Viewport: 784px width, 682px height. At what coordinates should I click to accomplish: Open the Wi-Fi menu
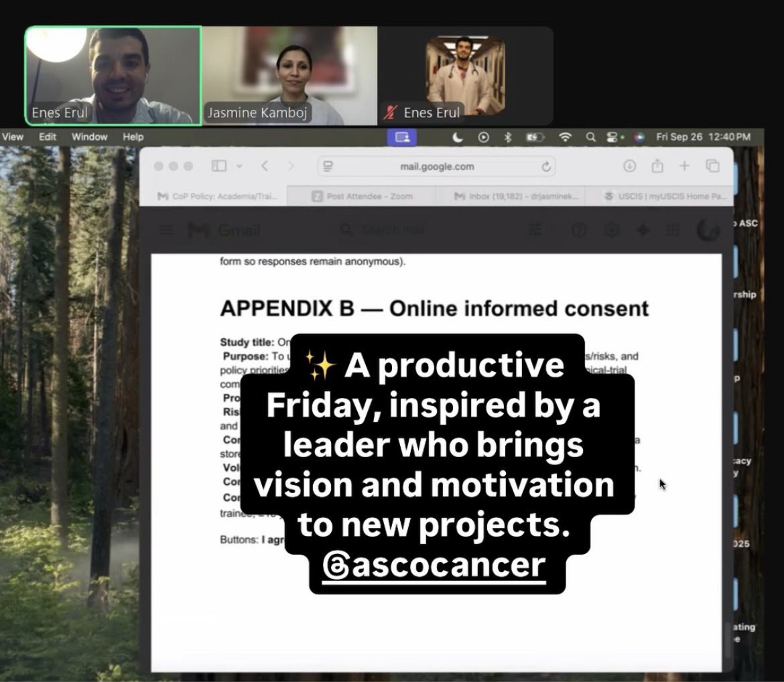coord(565,137)
